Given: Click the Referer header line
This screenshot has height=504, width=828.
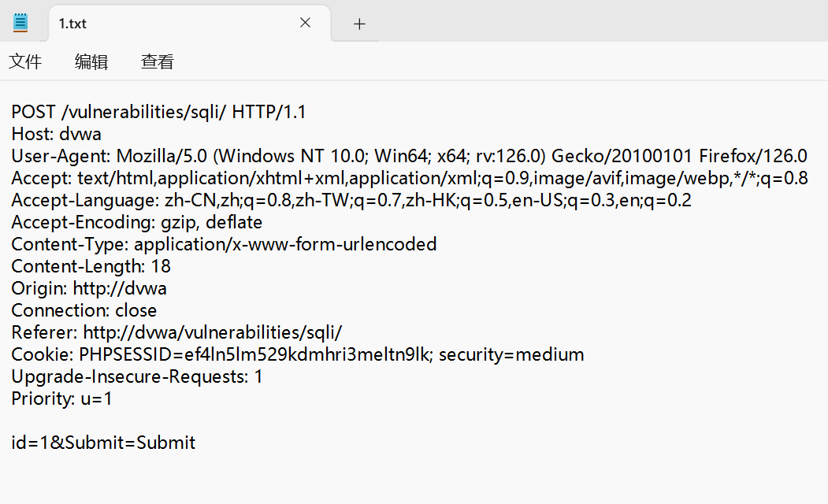Looking at the screenshot, I should 176,332.
